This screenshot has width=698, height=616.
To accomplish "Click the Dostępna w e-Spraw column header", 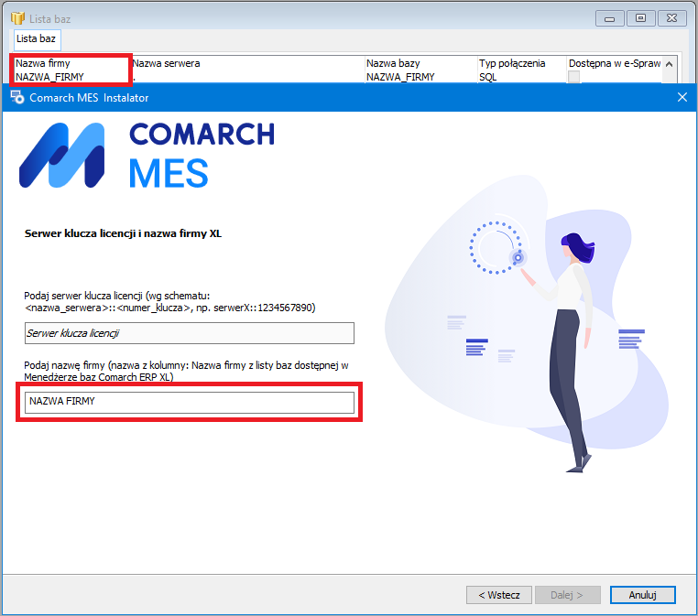I will 615,63.
